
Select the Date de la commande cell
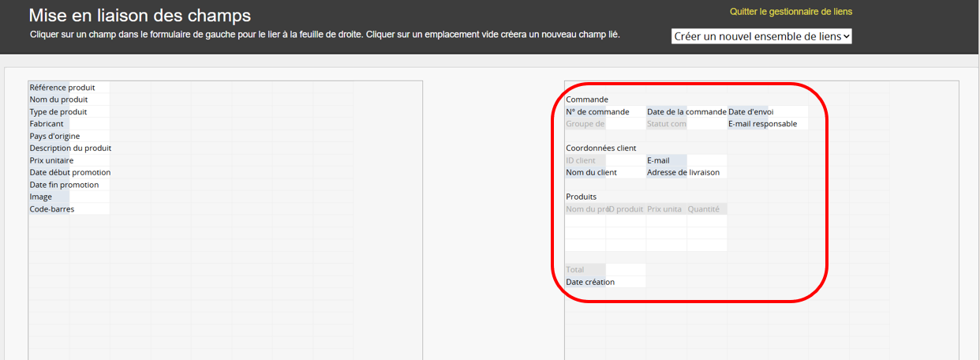(x=686, y=112)
